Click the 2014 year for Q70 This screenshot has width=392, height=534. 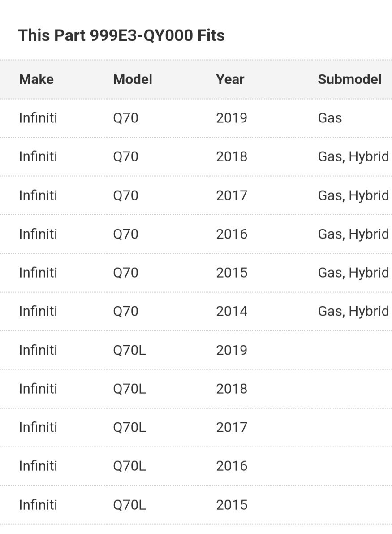(x=231, y=311)
